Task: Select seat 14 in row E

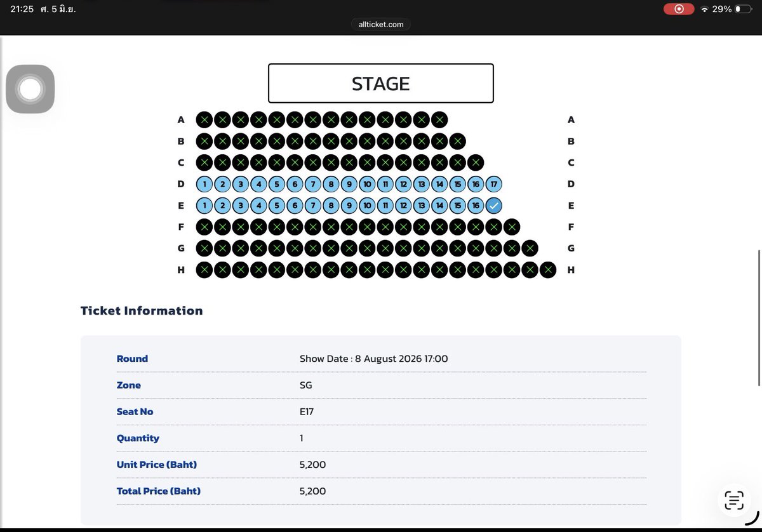Action: click(x=439, y=206)
